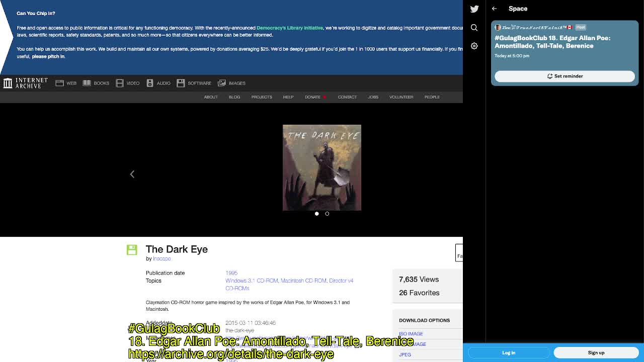The image size is (644, 362).
Task: Download the ISO IMAGE option
Action: pyautogui.click(x=411, y=334)
